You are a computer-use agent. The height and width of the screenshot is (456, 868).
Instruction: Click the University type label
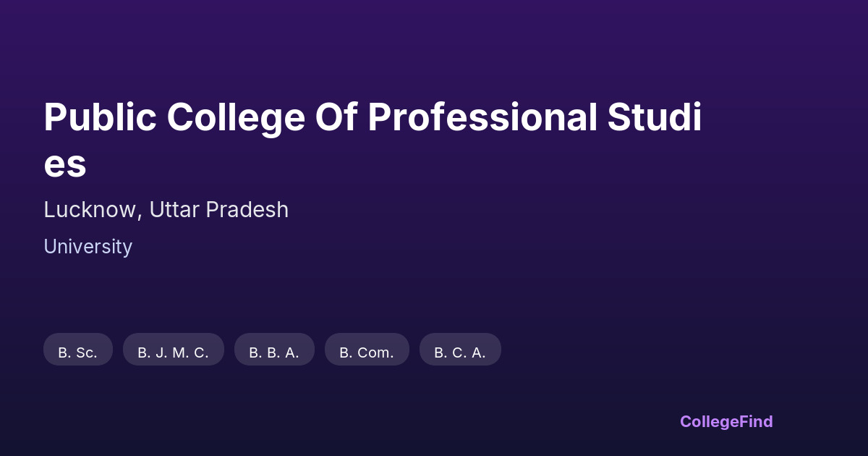[x=88, y=247]
